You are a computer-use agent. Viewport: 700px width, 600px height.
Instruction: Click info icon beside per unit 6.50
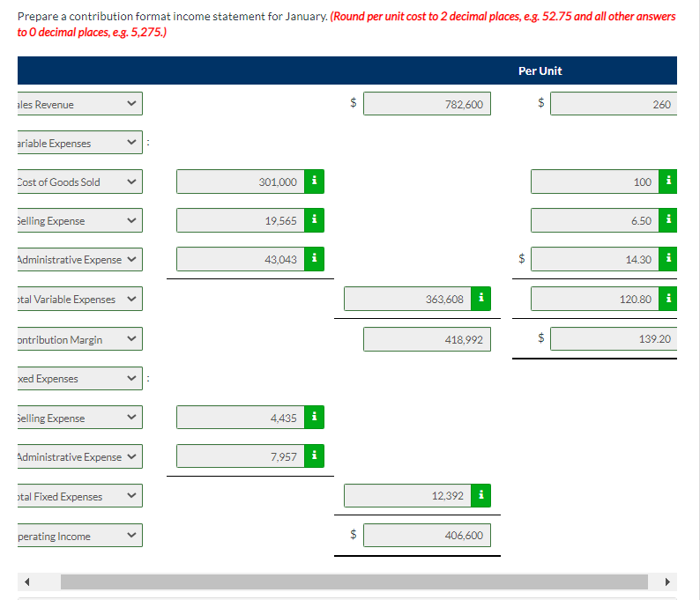pos(668,220)
